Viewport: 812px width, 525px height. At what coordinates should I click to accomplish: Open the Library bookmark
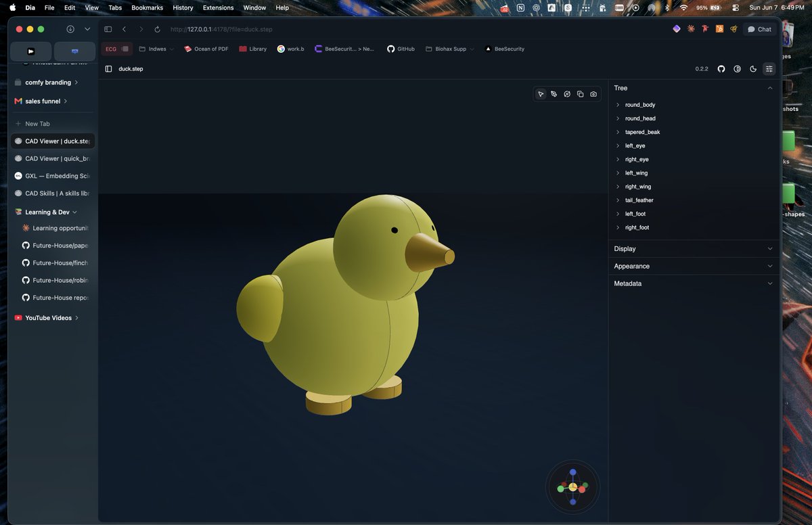(253, 49)
